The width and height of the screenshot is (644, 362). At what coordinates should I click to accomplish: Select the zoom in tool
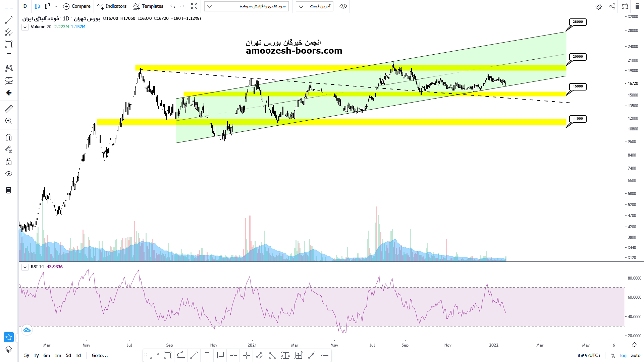(x=9, y=121)
